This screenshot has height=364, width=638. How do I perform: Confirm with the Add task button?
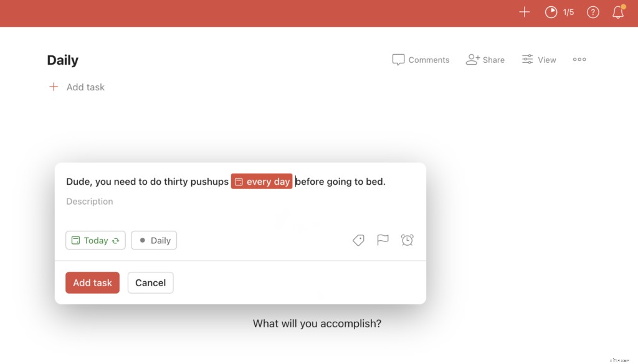click(x=92, y=282)
